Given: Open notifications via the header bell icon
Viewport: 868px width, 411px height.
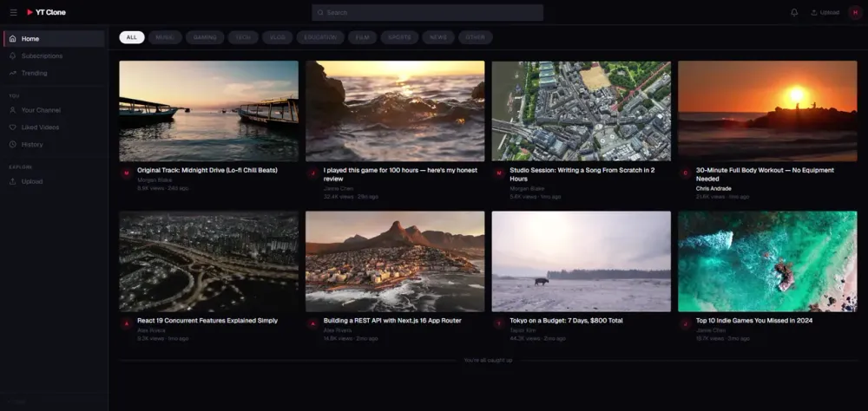Looking at the screenshot, I should click(x=794, y=13).
